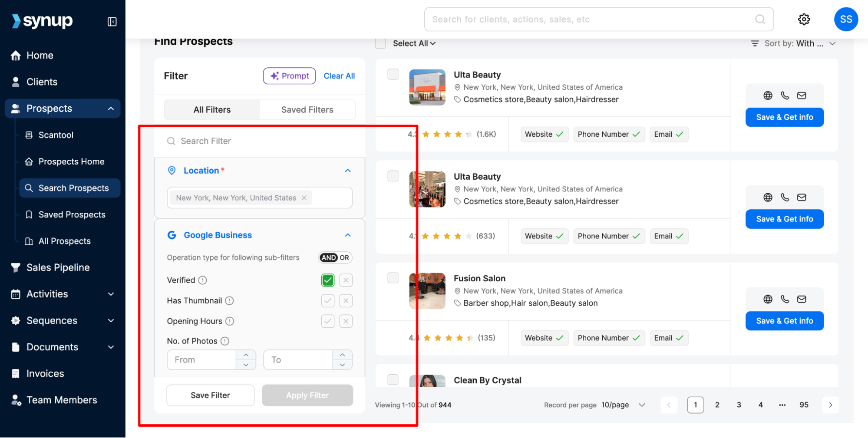
Task: Click email icon for first Ulta Beauty
Action: point(802,96)
